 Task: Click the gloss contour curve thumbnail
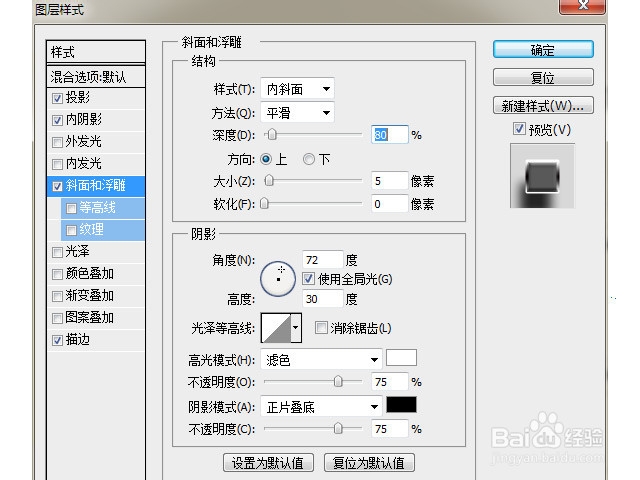point(276,328)
